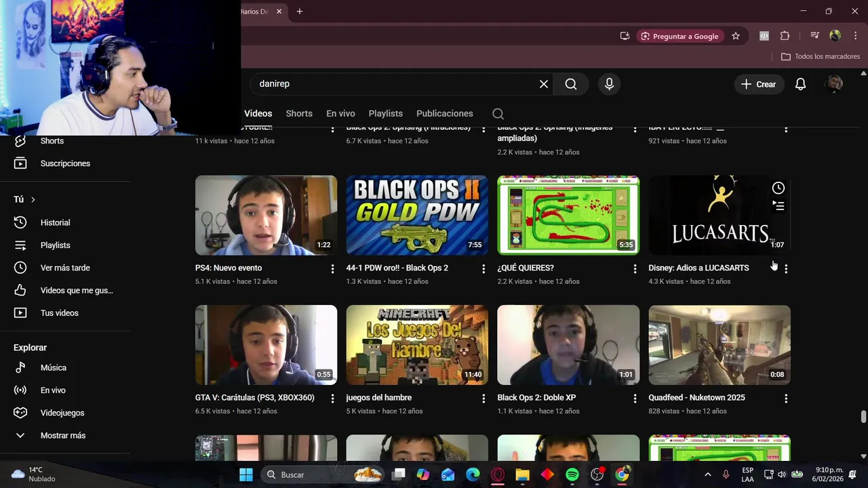This screenshot has width=868, height=488.
Task: Switch to the Videos tab
Action: coord(258,114)
